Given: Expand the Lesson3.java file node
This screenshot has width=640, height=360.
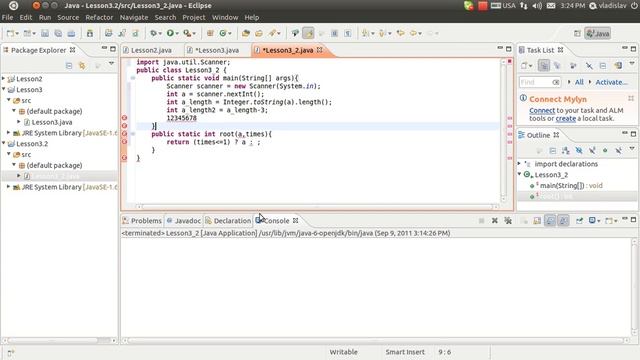Looking at the screenshot, I should (19, 122).
